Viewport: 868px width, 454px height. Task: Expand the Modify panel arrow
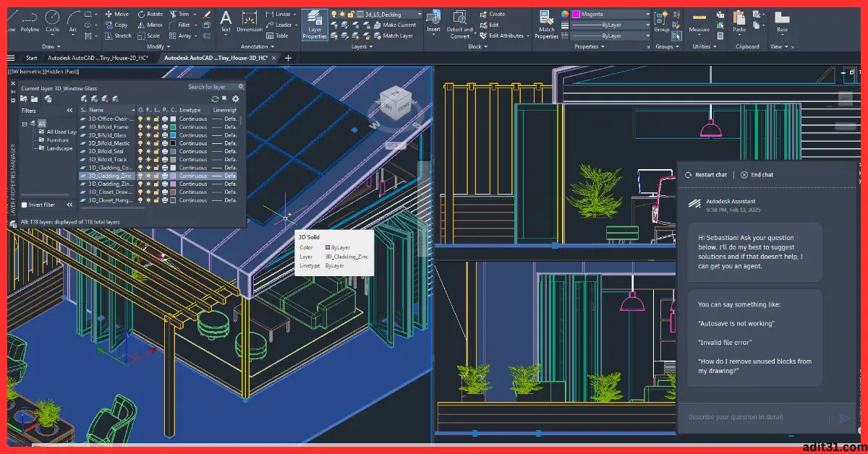(170, 47)
